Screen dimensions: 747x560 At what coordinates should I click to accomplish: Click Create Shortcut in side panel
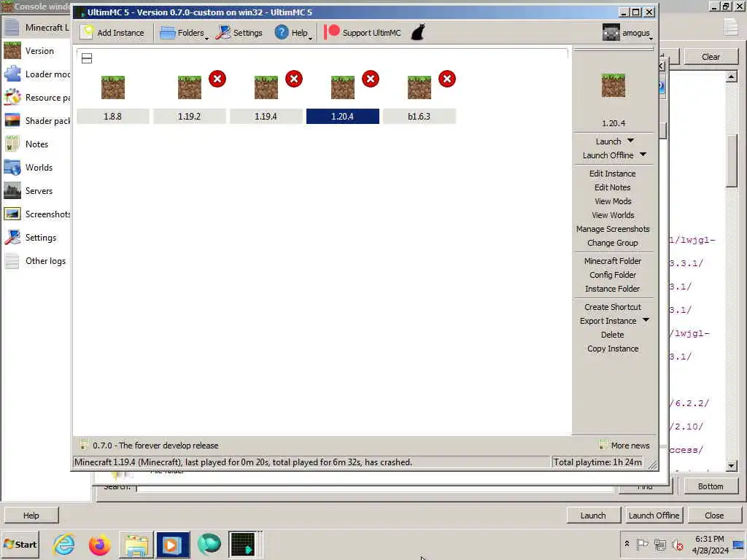tap(613, 307)
